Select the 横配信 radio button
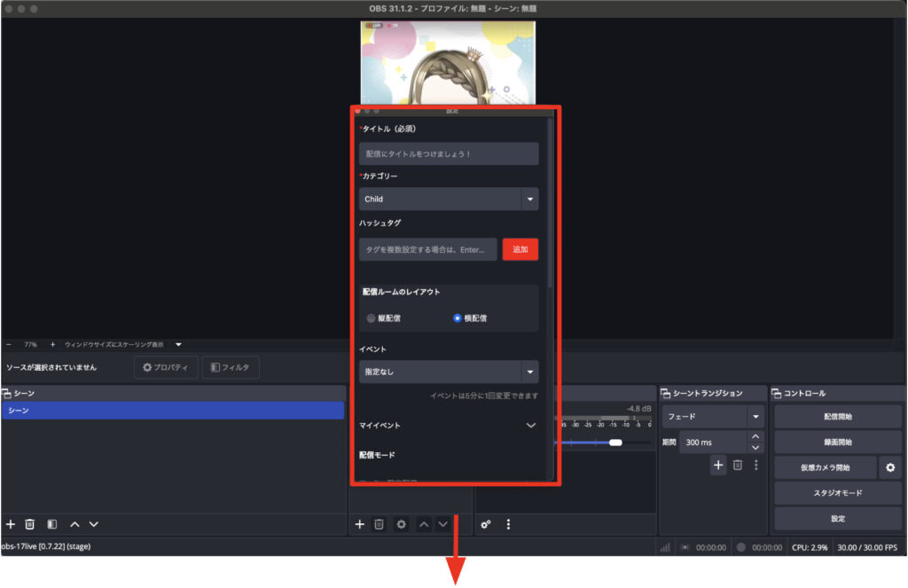The height and width of the screenshot is (588, 908). coord(458,318)
